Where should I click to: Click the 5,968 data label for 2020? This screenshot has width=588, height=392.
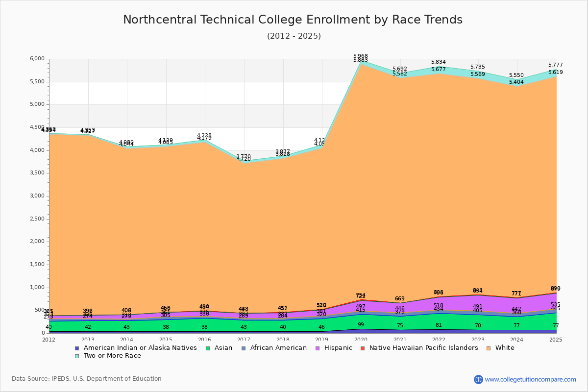(361, 56)
